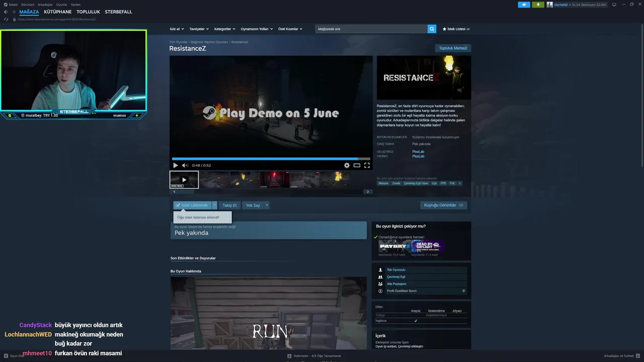Image resolution: width=644 pixels, height=362 pixels.
Task: Open the Zombi tag
Action: click(396, 184)
